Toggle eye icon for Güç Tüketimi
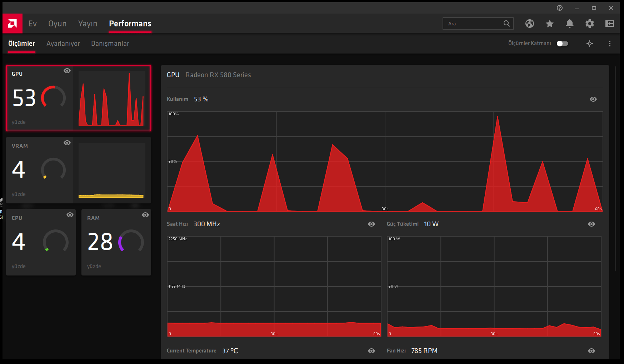Screen dimensions: 624x364 [591, 224]
